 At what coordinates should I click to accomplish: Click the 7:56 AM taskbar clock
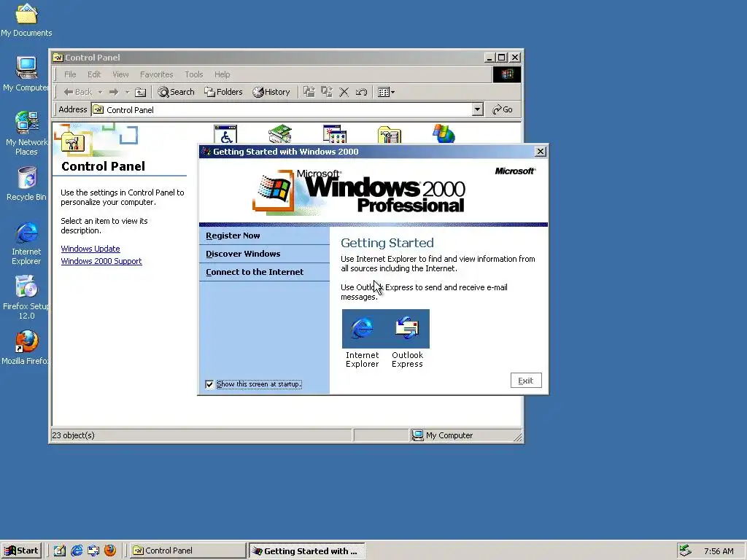coord(719,551)
